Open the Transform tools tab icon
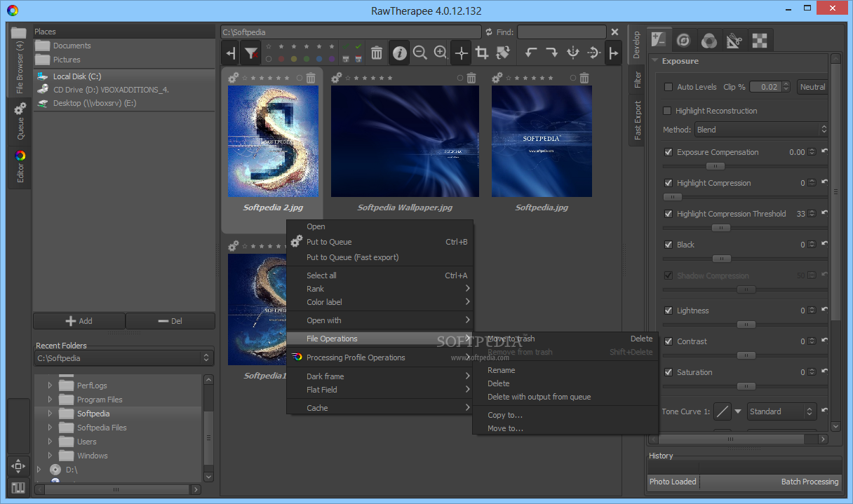This screenshot has width=853, height=504. coord(734,41)
